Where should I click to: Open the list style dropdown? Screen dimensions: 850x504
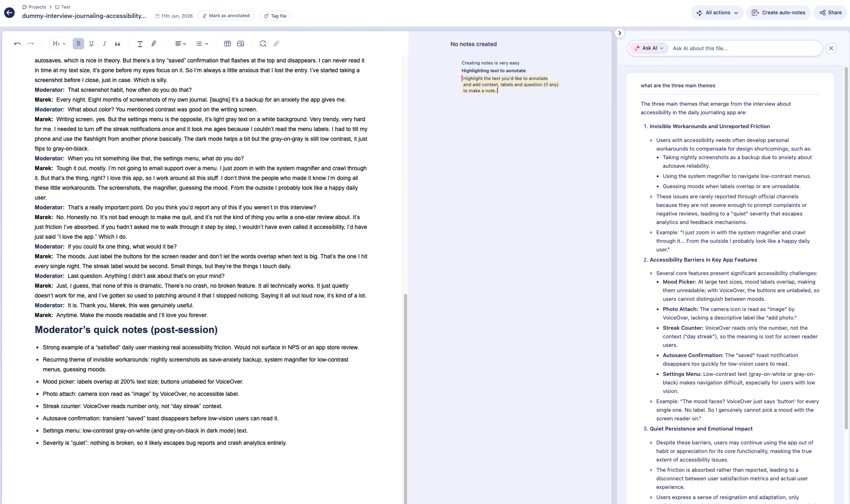tap(202, 44)
